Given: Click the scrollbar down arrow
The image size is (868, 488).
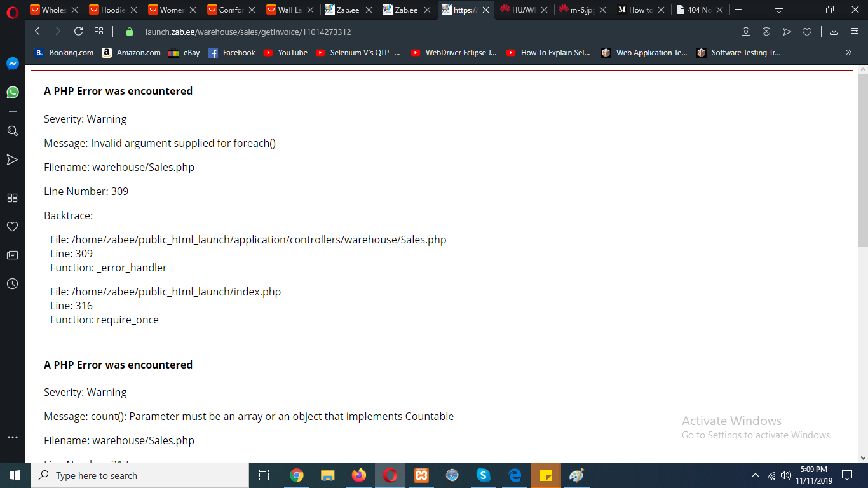Looking at the screenshot, I should point(863,457).
